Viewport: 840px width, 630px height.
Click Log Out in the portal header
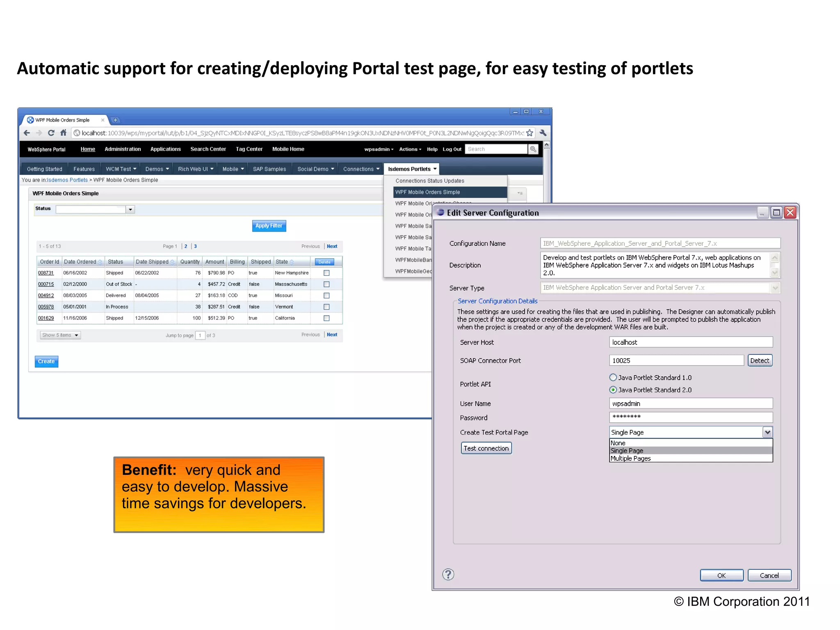click(452, 149)
